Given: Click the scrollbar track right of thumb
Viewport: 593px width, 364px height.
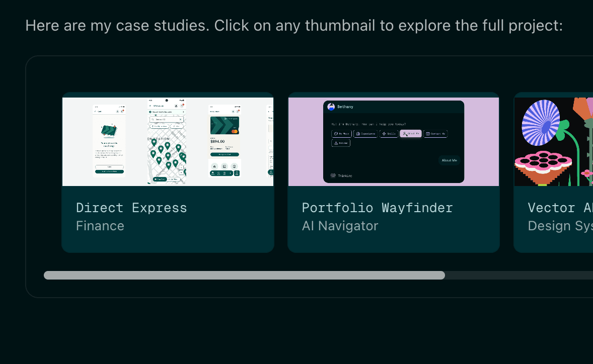Looking at the screenshot, I should click(x=519, y=276).
